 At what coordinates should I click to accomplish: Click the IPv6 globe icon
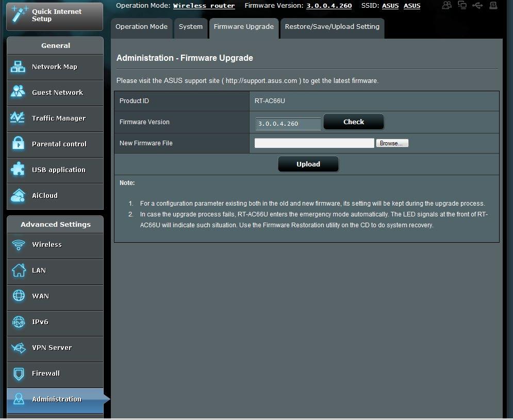coord(19,322)
